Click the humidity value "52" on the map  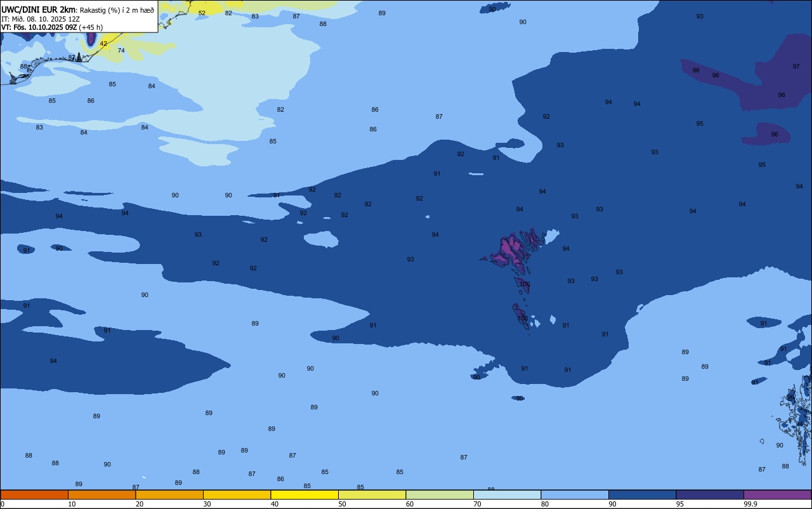(x=202, y=13)
